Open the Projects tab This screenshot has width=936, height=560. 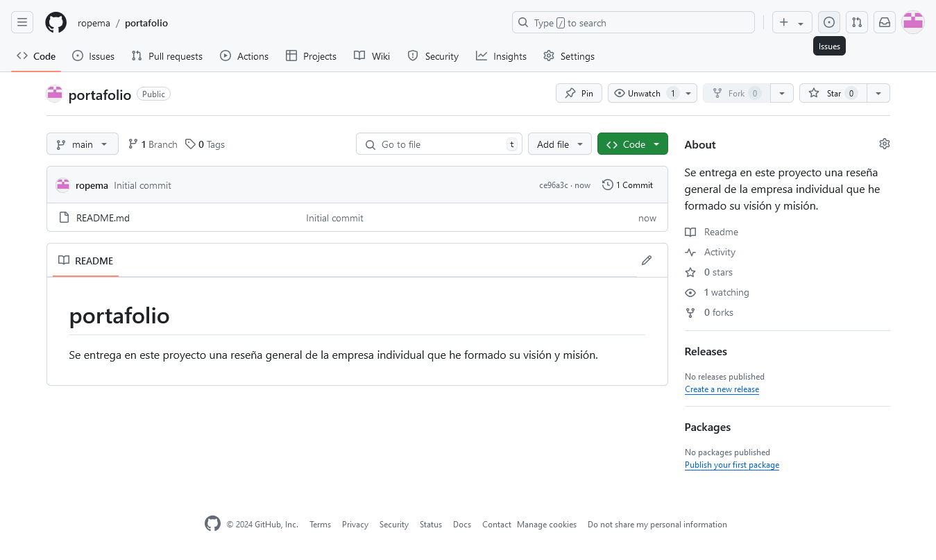311,56
